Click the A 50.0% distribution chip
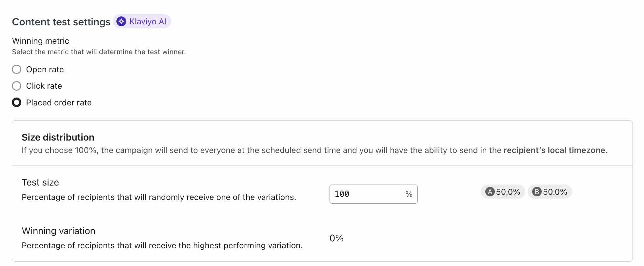 coord(503,192)
